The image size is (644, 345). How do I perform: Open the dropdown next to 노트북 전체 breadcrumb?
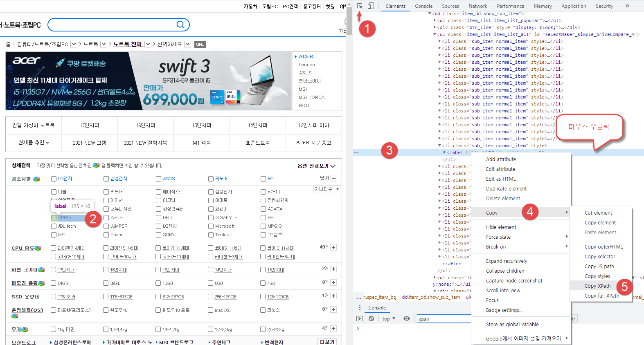pos(148,44)
